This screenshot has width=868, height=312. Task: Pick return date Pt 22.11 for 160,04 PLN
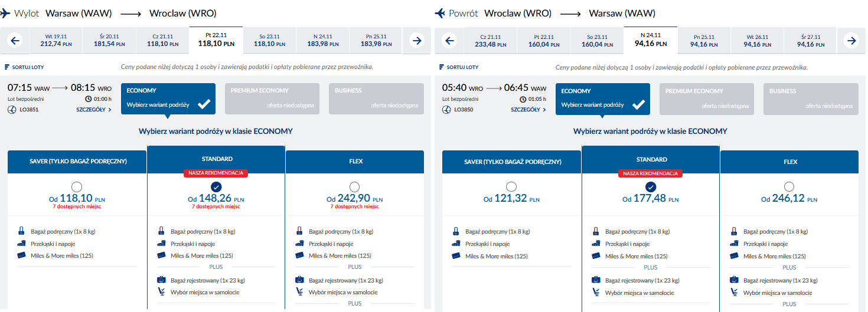[x=544, y=41]
